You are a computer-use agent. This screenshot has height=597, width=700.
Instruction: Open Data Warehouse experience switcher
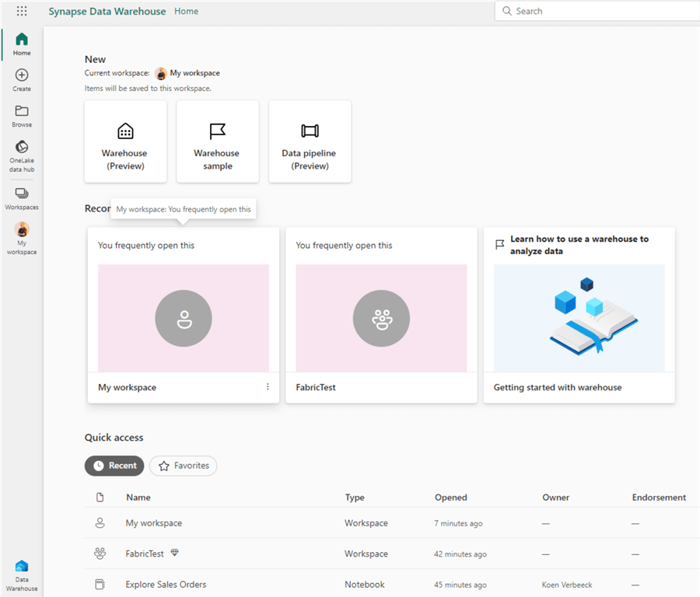[x=22, y=575]
